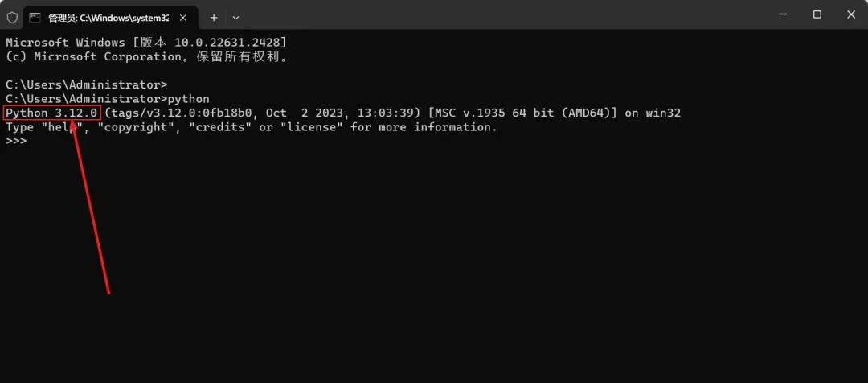Click the typed python command text

[x=188, y=99]
